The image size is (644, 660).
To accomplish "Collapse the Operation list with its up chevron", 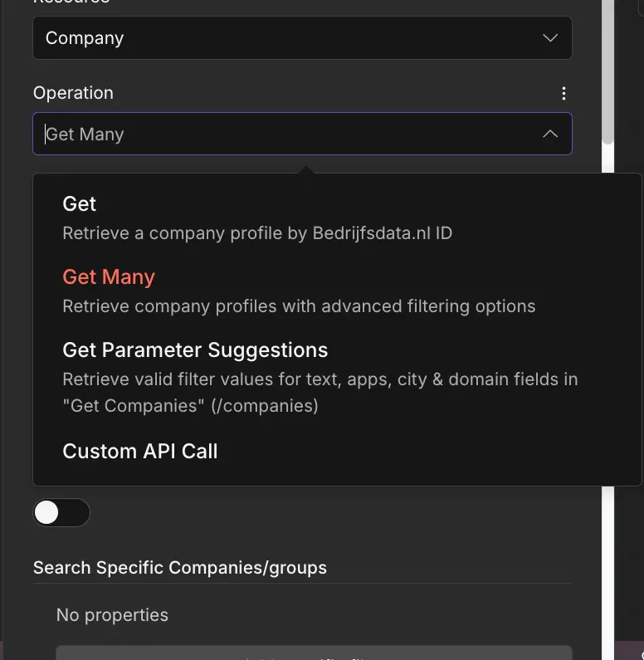I will tap(549, 134).
